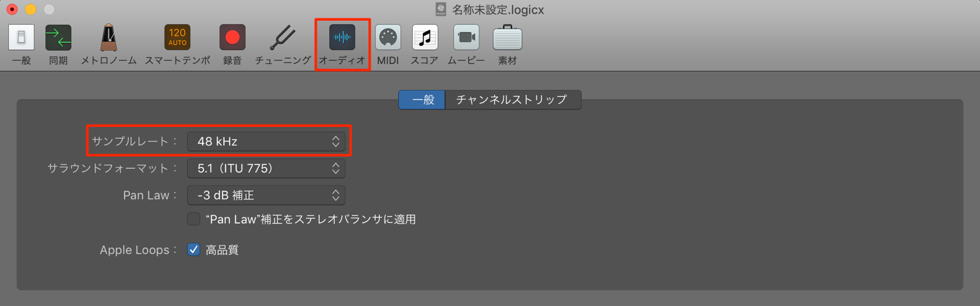Screen dimensions: 980x306
Task: Enable Pan Law補正をステレオバランサに適用 checkbox
Action: click(x=194, y=219)
